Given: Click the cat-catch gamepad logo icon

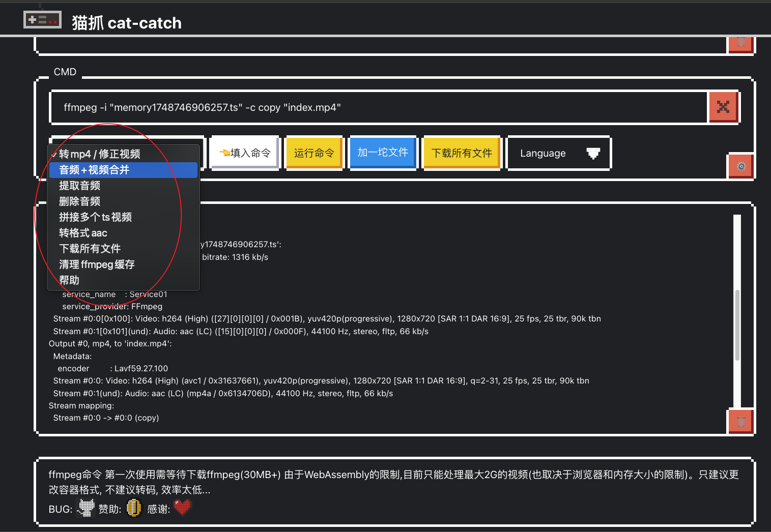Looking at the screenshot, I should point(42,20).
